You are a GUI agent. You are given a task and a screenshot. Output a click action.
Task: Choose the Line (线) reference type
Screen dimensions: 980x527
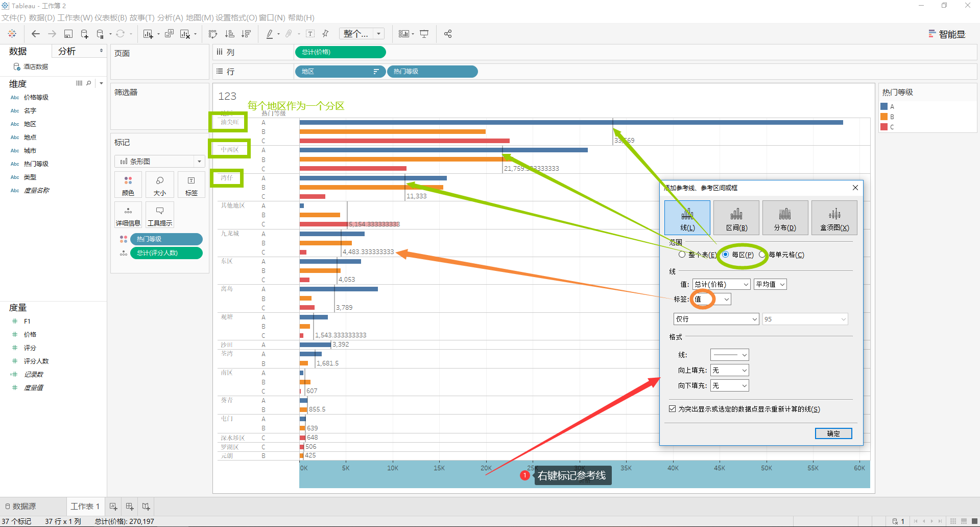(687, 218)
